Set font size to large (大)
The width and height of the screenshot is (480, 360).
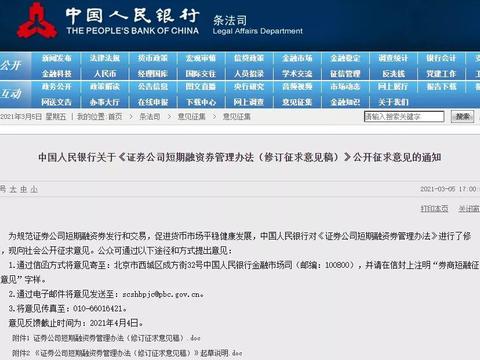click(x=13, y=190)
